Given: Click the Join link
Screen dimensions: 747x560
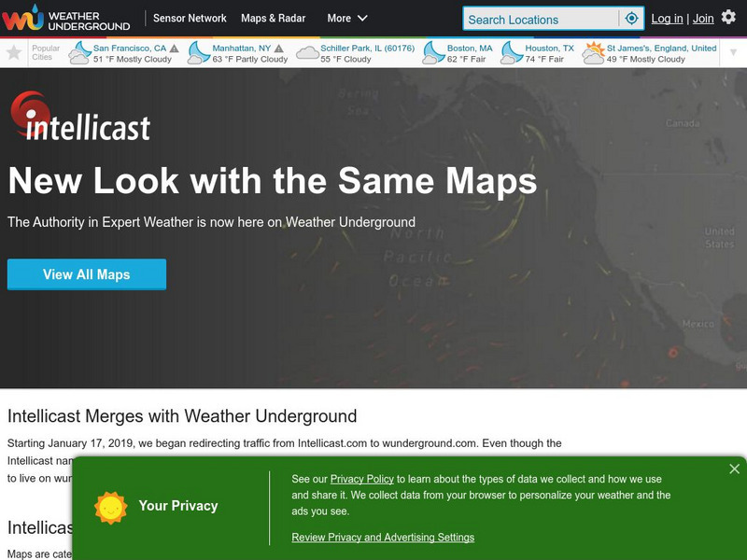Looking at the screenshot, I should 703,19.
